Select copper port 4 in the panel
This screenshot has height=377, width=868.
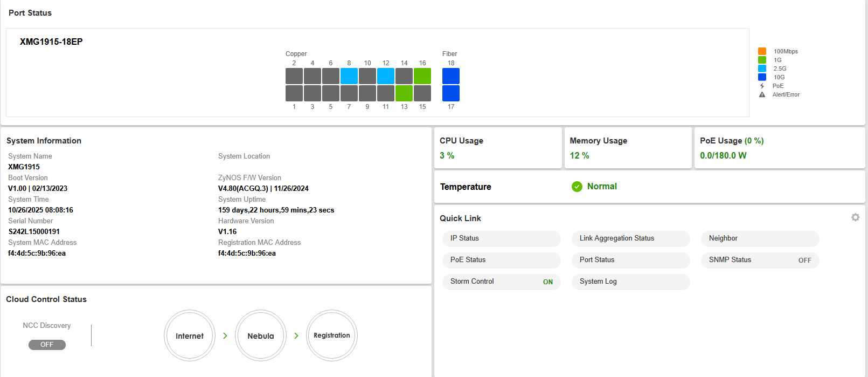(x=313, y=76)
